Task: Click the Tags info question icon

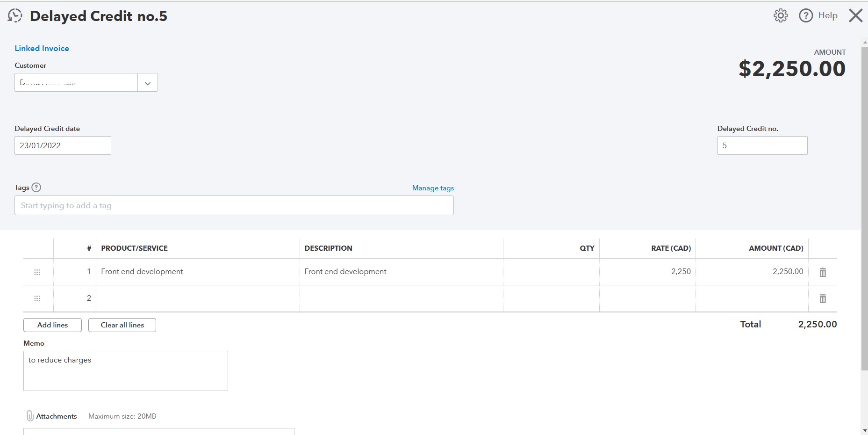Action: point(36,188)
